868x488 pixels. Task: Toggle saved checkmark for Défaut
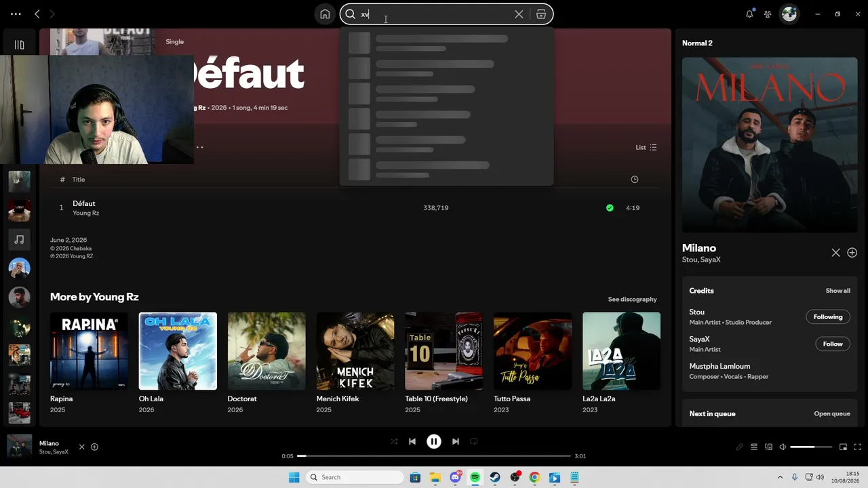[610, 208]
